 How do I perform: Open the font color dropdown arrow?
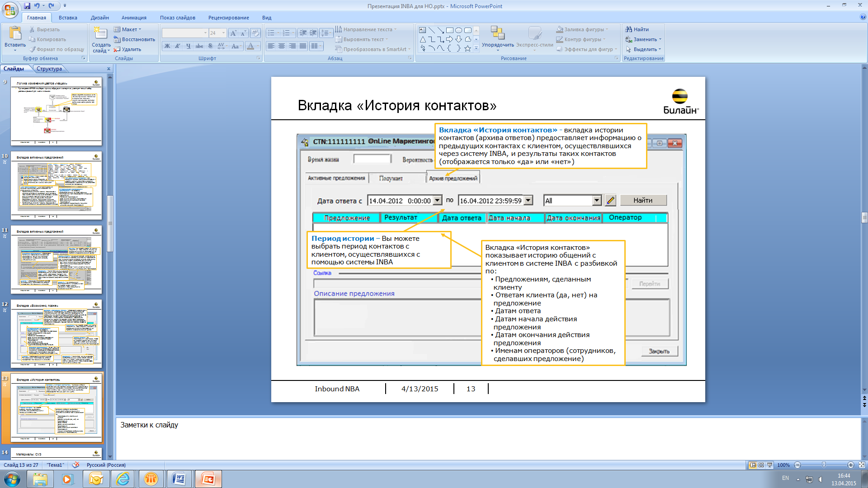(x=258, y=46)
